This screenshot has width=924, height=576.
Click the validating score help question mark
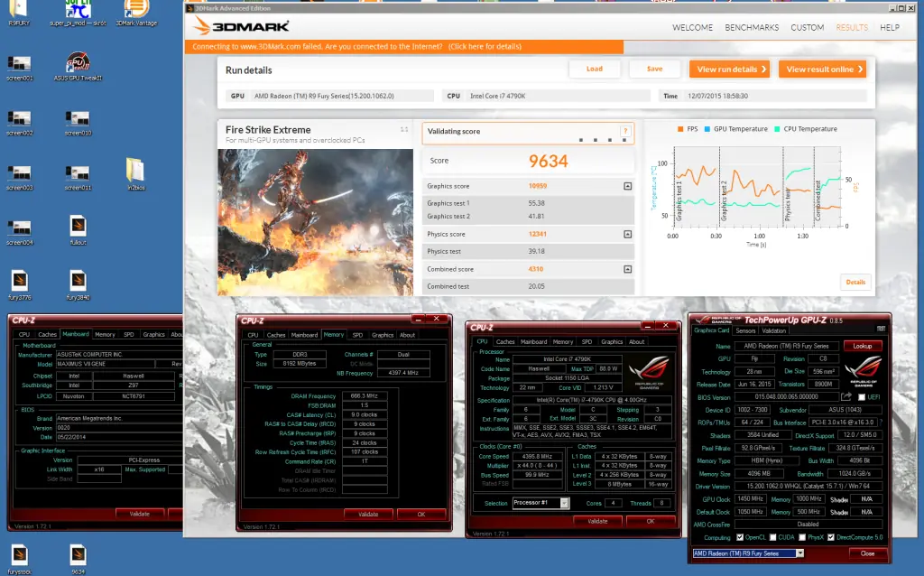coord(624,131)
